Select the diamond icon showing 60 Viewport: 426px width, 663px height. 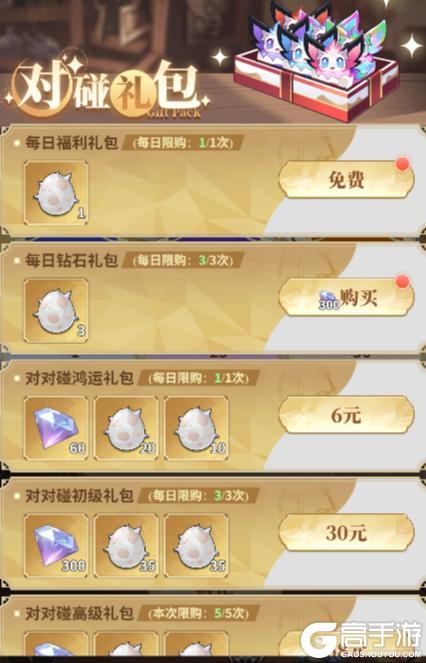coord(56,428)
